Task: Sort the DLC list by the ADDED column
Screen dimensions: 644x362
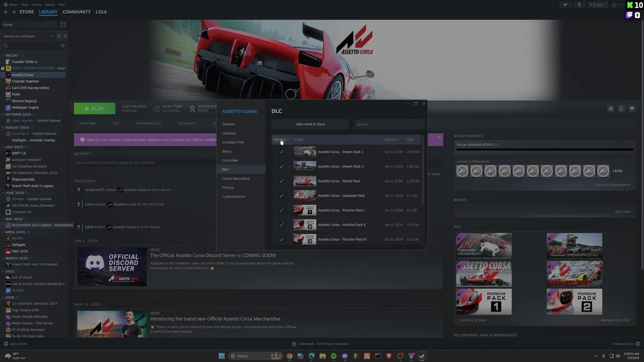Action: (x=391, y=140)
